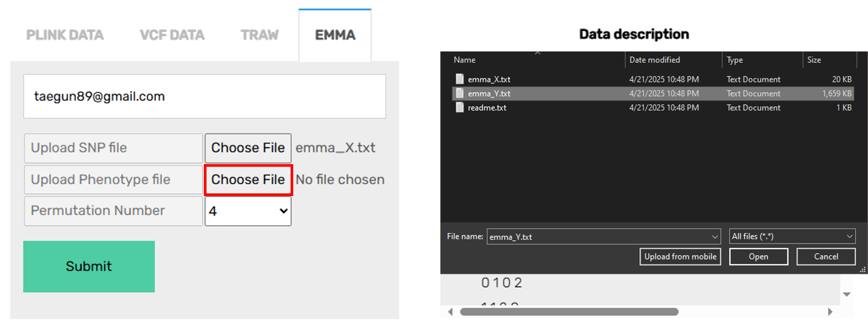Open the All files type filter dropdown

tap(792, 237)
